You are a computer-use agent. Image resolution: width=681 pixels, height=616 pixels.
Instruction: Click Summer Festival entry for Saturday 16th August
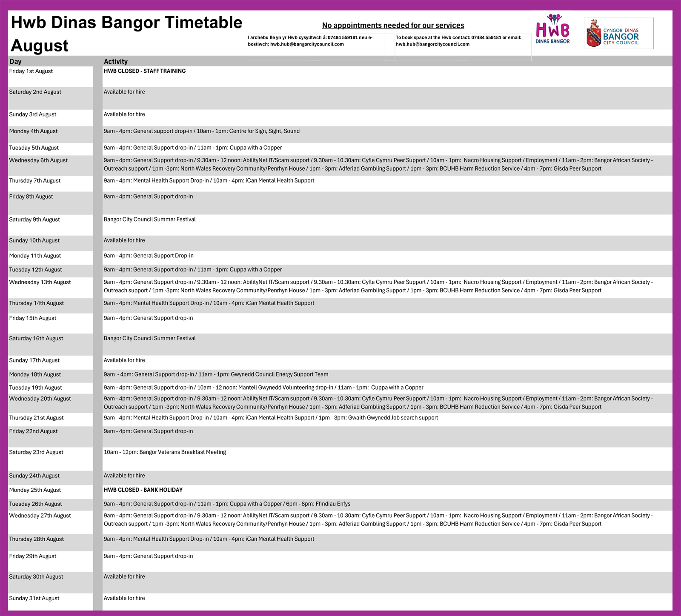pos(150,339)
